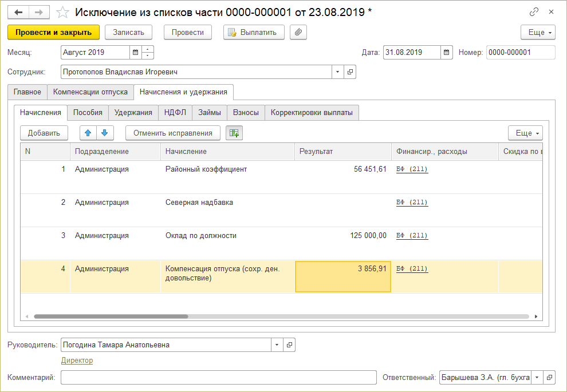
Task: Select the Районный коэффициент accrual cell
Action: point(228,177)
